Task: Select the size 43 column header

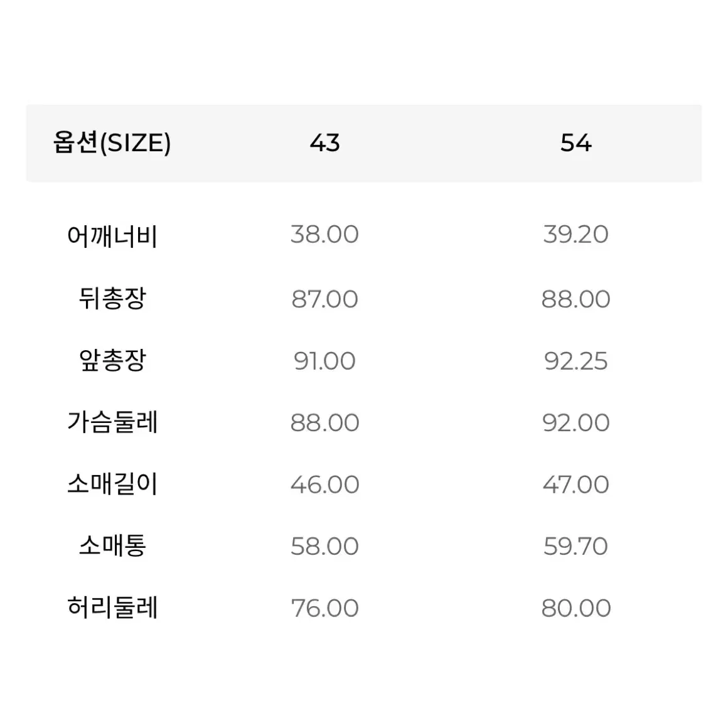Action: (x=325, y=142)
